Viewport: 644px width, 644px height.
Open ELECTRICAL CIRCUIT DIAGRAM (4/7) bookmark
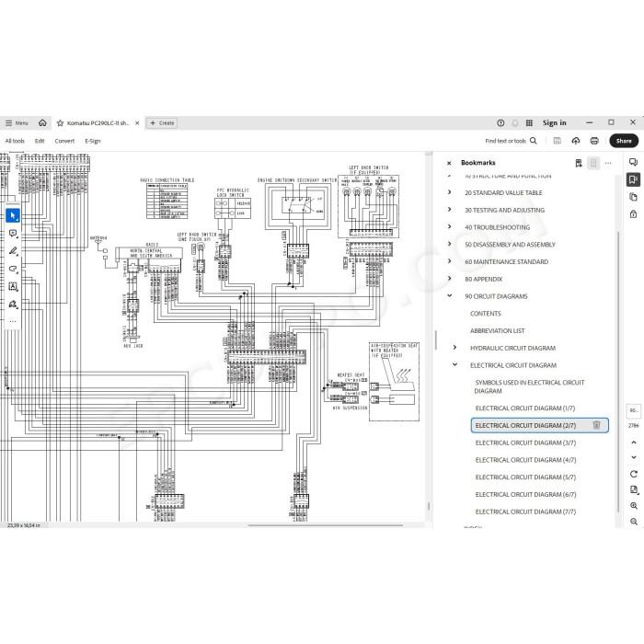click(525, 460)
